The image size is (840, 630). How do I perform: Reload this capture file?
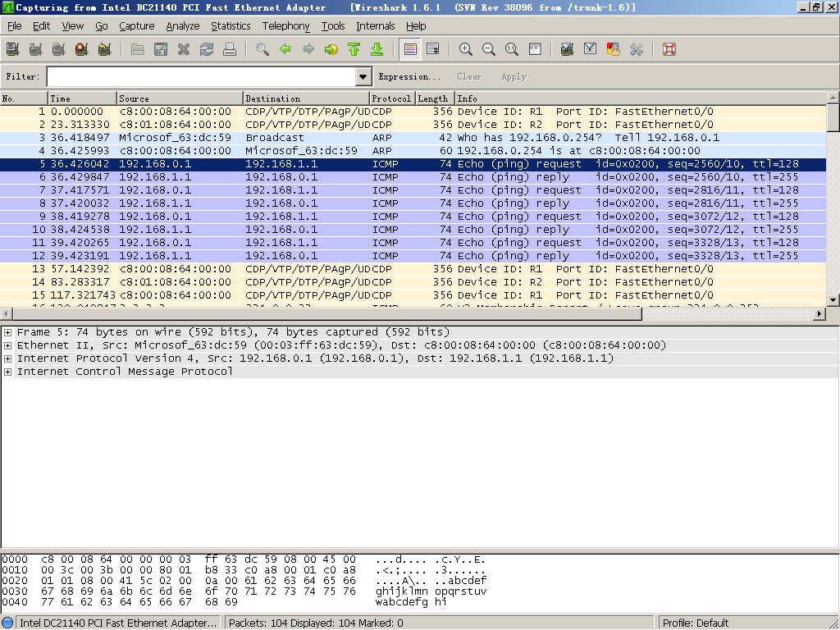[207, 49]
